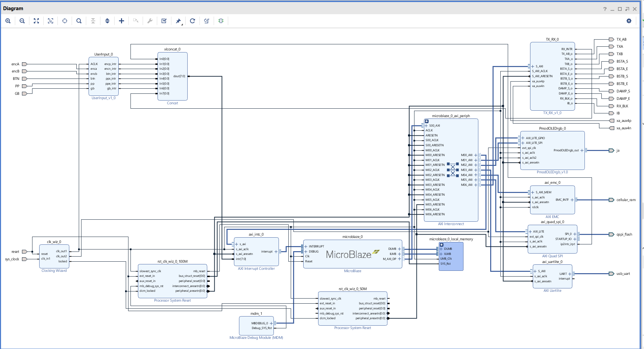The image size is (644, 349).
Task: Expand the PmodOLEDrgb_out interface pin
Action: pos(582,150)
